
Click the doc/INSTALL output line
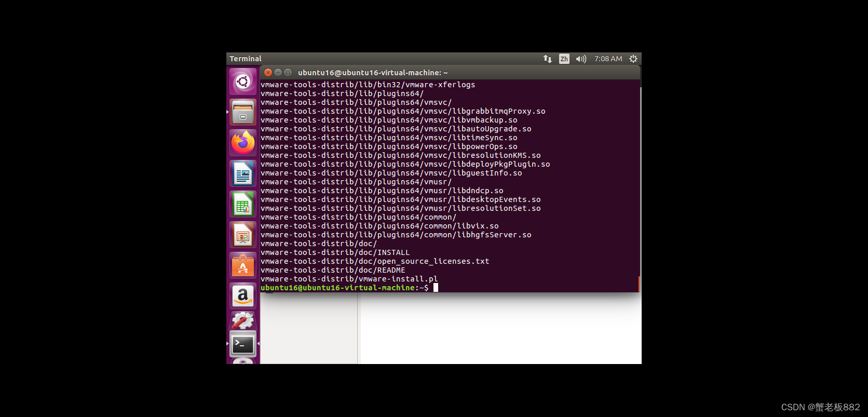point(335,252)
